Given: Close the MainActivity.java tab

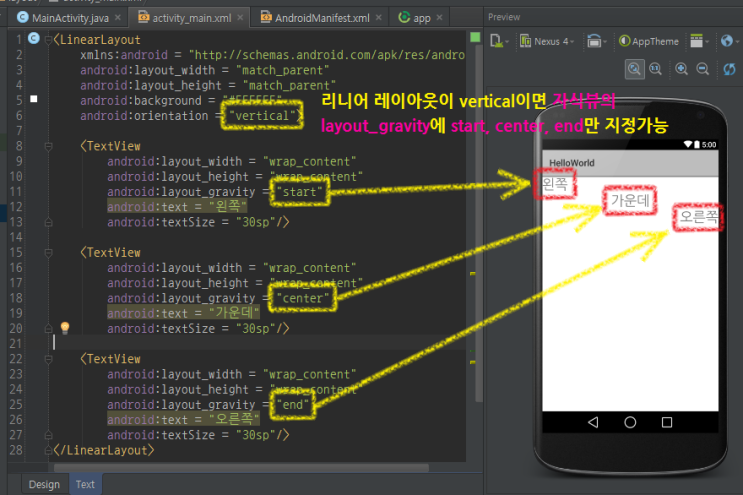Looking at the screenshot, I should pyautogui.click(x=118, y=18).
